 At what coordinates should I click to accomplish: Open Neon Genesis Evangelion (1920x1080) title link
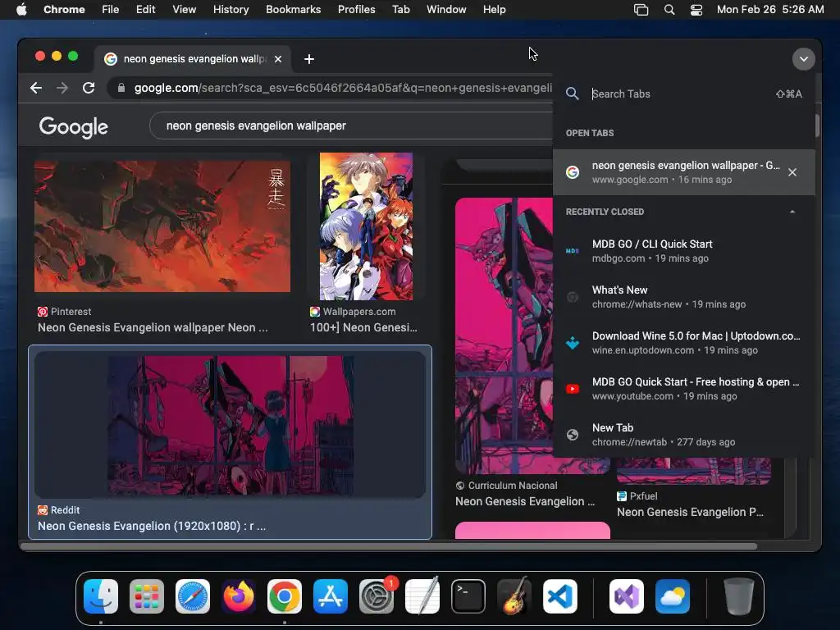pyautogui.click(x=152, y=526)
